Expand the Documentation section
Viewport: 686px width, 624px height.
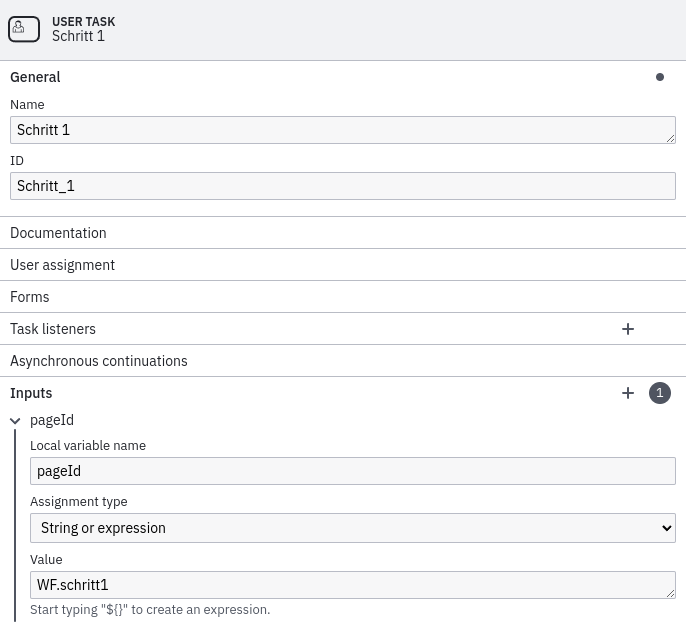click(x=58, y=233)
